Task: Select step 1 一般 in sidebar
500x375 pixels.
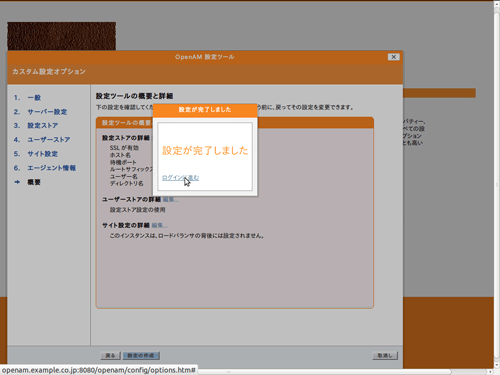Action: point(34,98)
